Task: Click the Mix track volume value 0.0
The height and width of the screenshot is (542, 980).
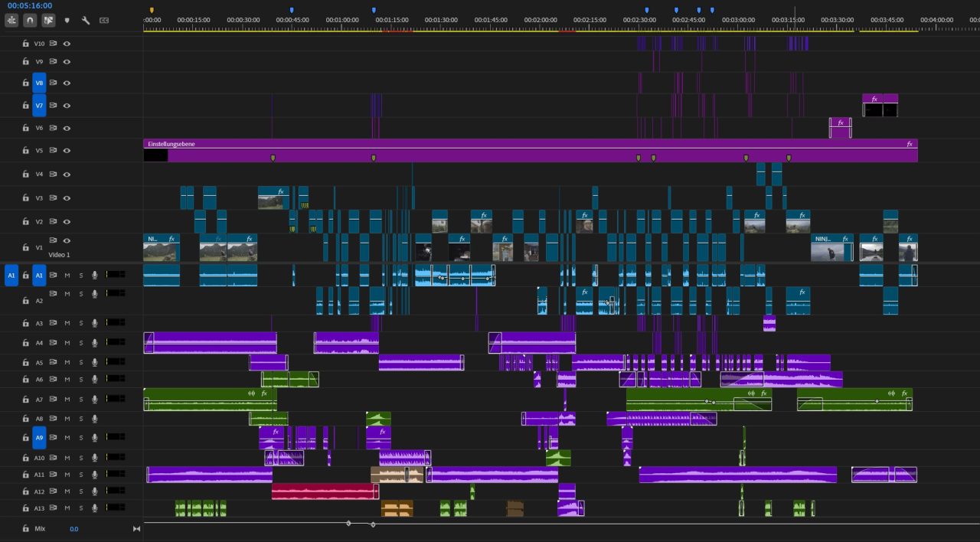Action: point(73,529)
